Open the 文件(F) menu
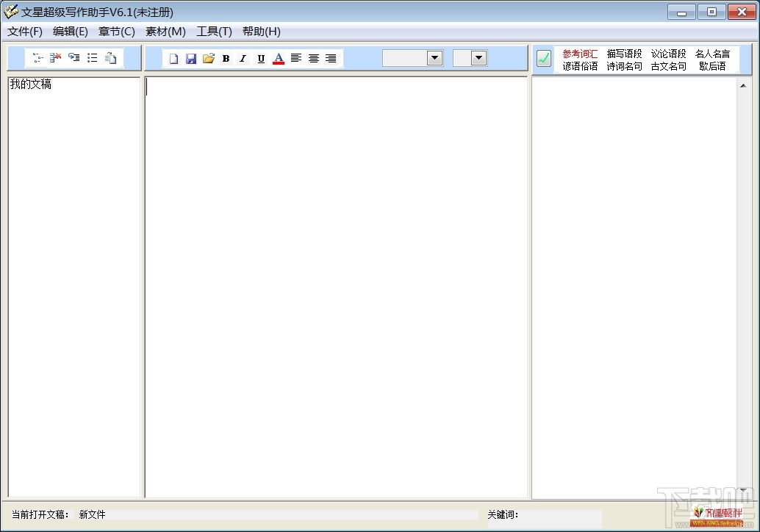The width and height of the screenshot is (760, 532). 25,32
